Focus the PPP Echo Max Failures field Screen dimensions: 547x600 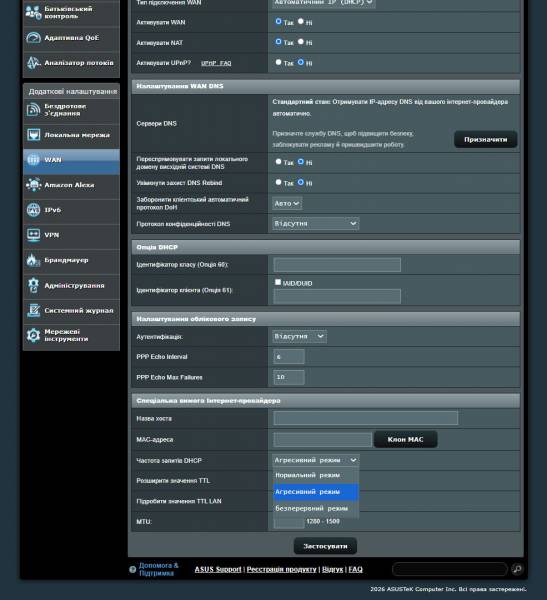pos(289,377)
